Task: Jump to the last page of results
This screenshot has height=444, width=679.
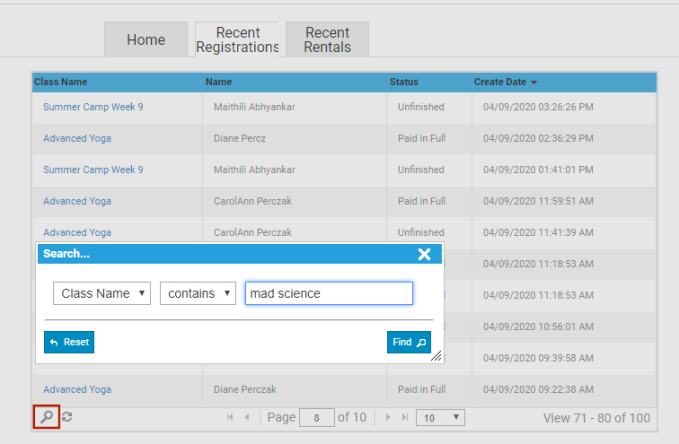Action: [404, 417]
